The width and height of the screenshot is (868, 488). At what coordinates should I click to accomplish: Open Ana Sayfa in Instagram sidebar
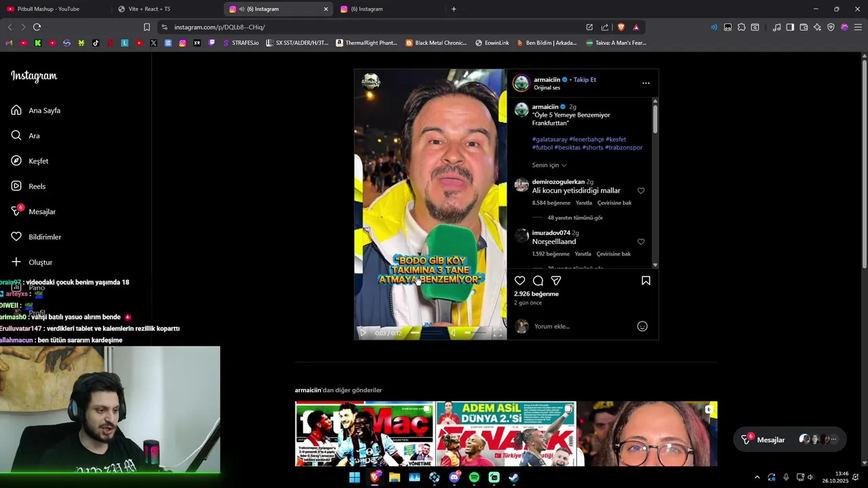(x=36, y=110)
